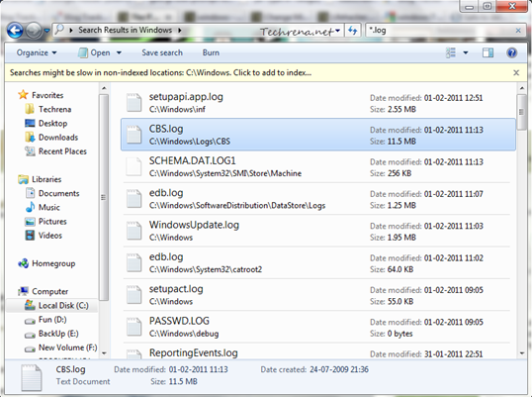The width and height of the screenshot is (532, 397).
Task: Click the refresh button beside address bar
Action: click(353, 31)
